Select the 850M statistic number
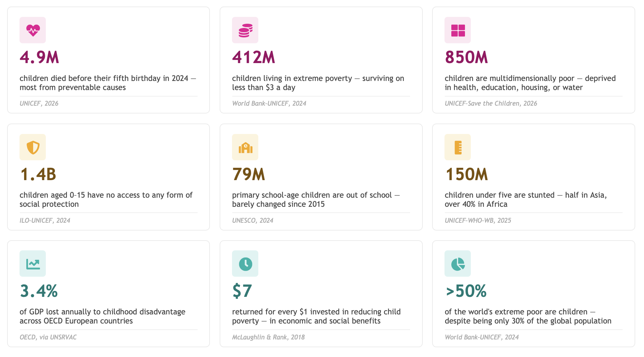The image size is (644, 357). 466,57
